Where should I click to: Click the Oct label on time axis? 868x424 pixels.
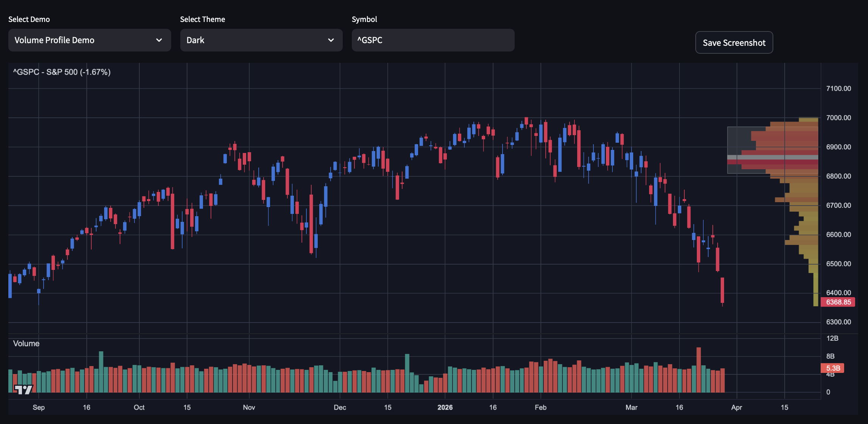pyautogui.click(x=139, y=407)
